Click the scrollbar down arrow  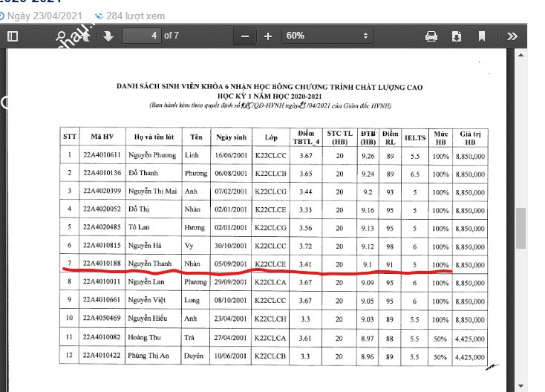[x=520, y=385]
